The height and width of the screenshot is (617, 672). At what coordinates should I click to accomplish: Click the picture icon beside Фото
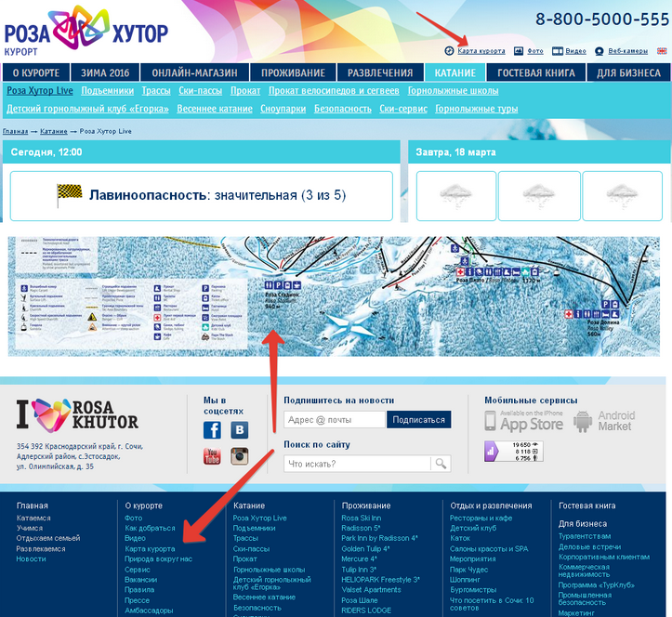(519, 51)
